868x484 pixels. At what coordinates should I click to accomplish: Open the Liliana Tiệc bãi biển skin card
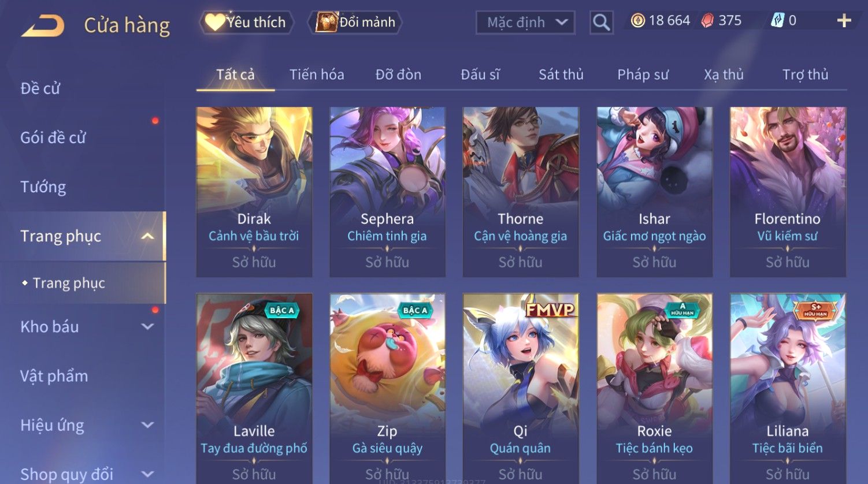787,388
